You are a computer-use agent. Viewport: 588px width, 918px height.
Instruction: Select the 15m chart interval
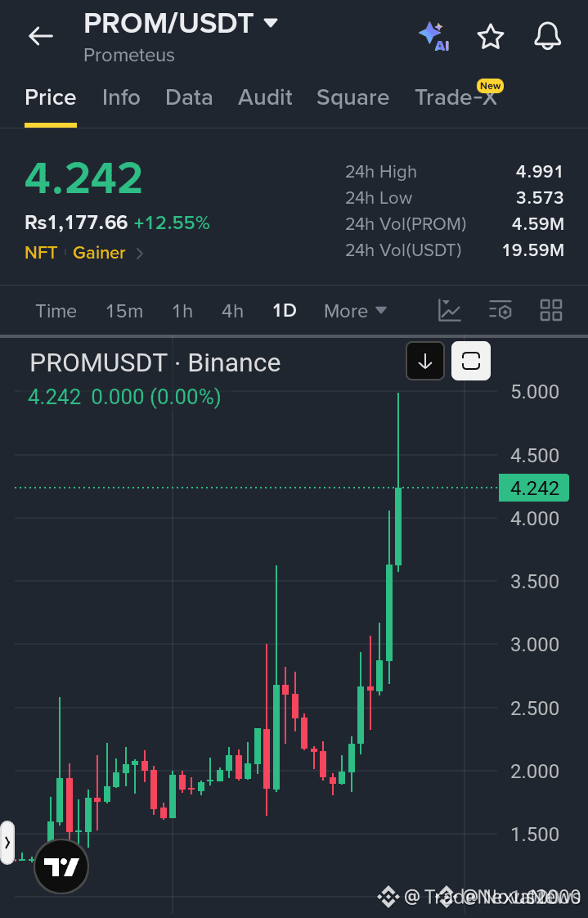point(124,311)
